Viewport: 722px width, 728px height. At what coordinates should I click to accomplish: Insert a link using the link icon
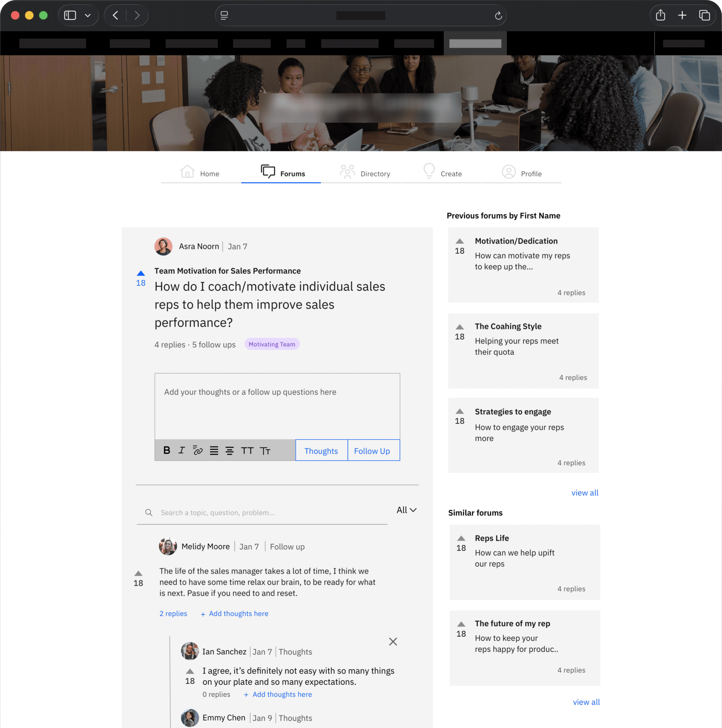pyautogui.click(x=198, y=450)
